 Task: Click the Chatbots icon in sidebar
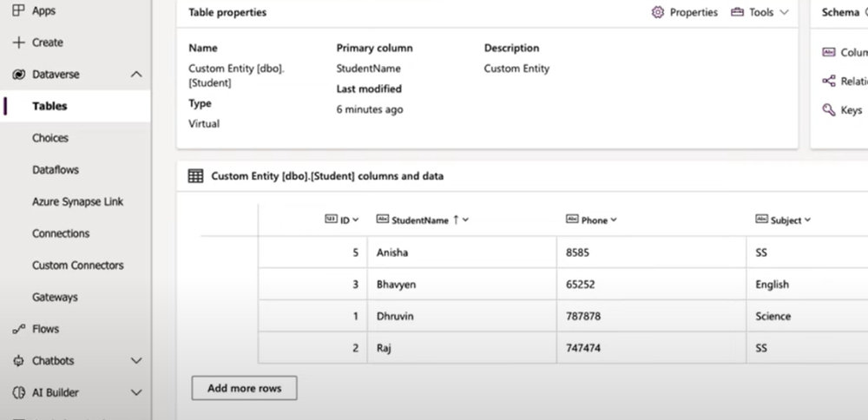pos(19,361)
